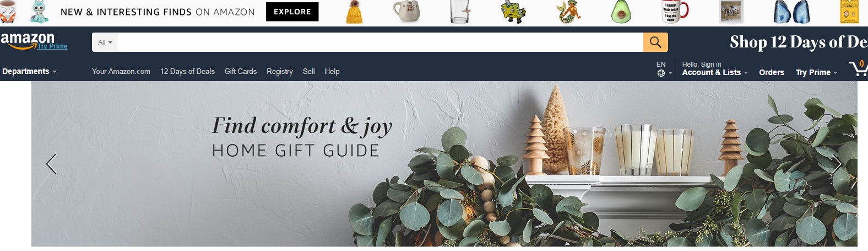Go to Gift Cards page

(x=241, y=71)
